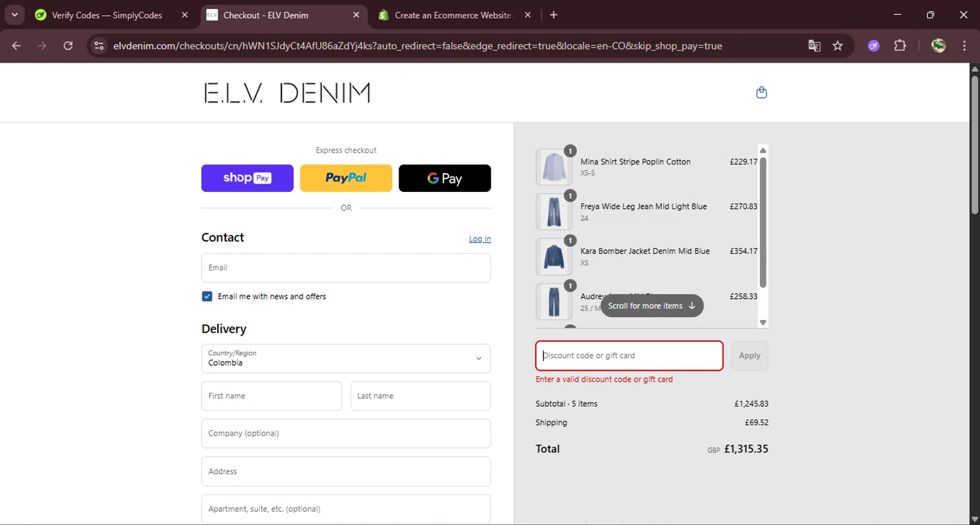The width and height of the screenshot is (980, 525).
Task: Click the browser address bar URL
Action: [417, 46]
